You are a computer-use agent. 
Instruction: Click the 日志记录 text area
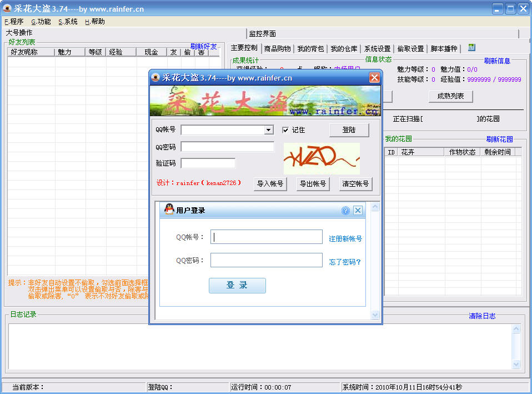[260, 346]
